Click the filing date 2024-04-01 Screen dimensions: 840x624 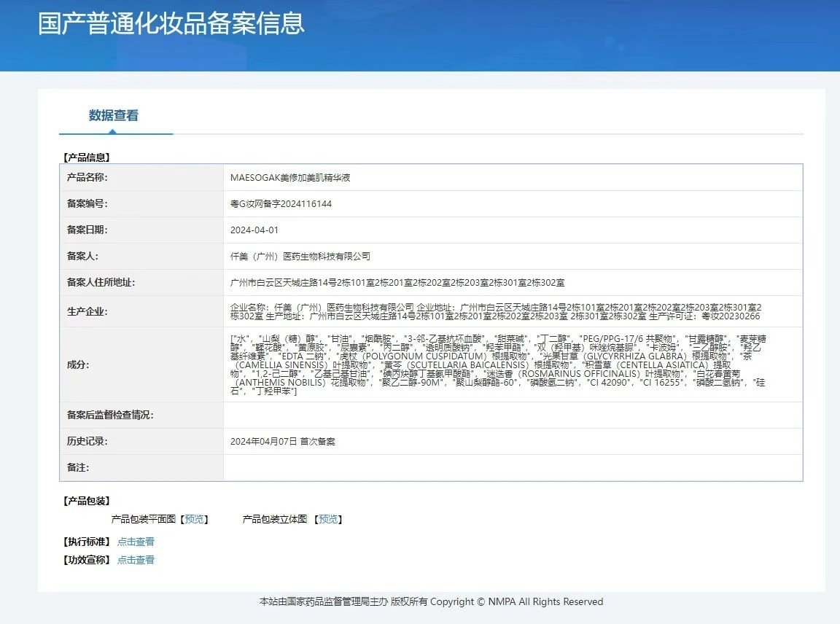click(x=254, y=230)
